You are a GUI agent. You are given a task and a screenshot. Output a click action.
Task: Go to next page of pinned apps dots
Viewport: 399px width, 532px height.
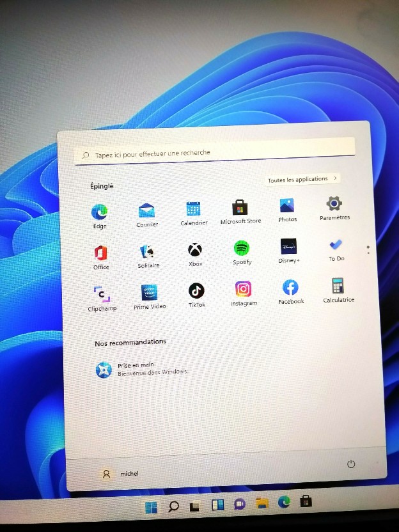[368, 253]
